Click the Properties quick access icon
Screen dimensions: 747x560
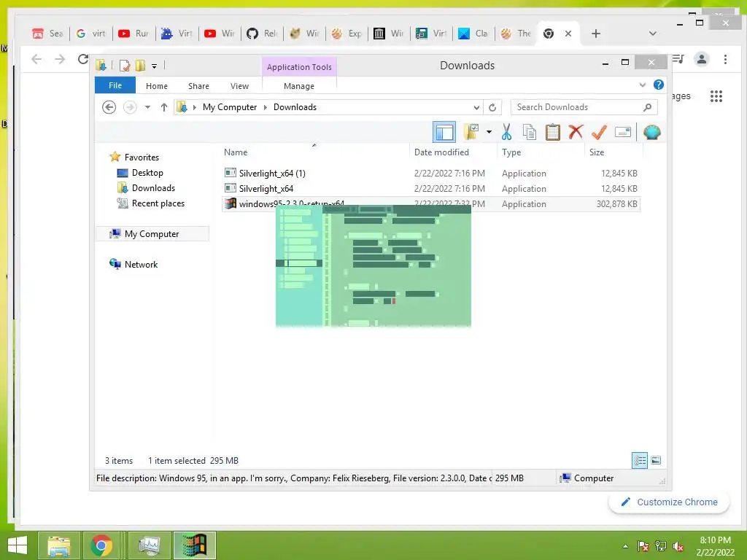pos(124,65)
